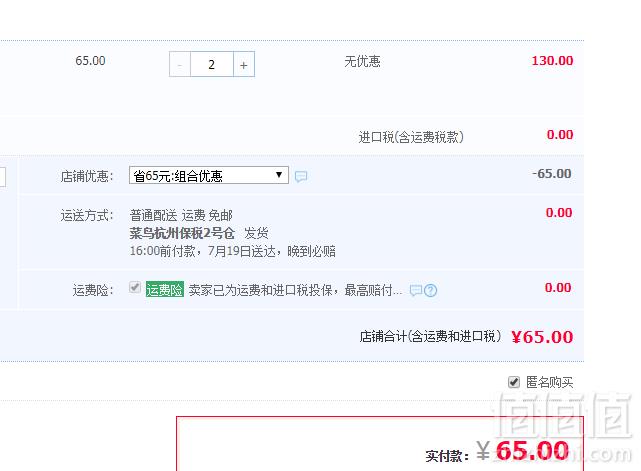Click the 店铺优惠 label
The height and width of the screenshot is (471, 641).
coord(87,176)
